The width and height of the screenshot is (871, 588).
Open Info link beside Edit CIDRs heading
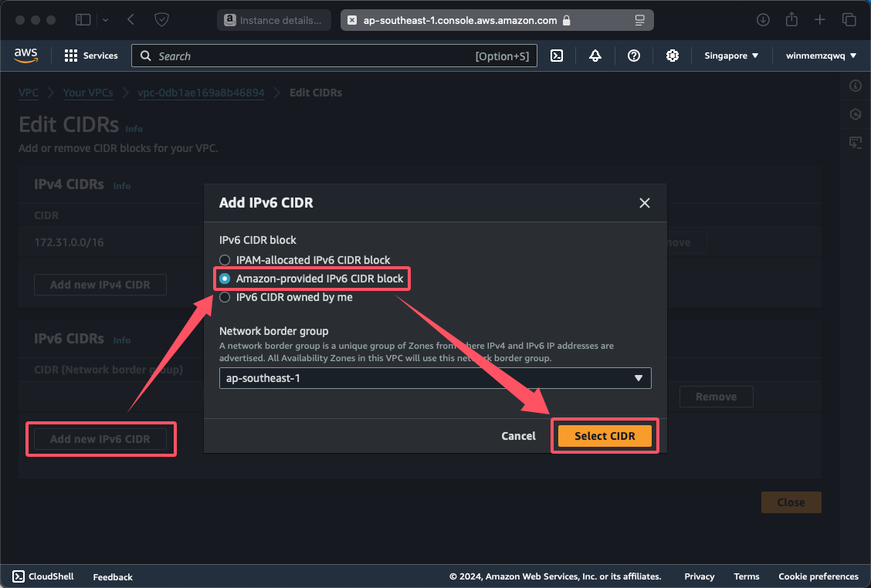[134, 129]
